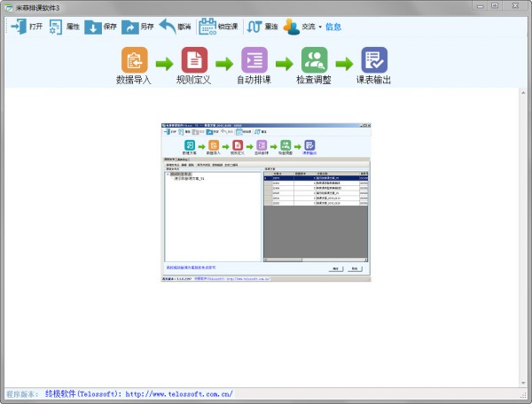Open the 数据导入 (Data Import) step
The height and width of the screenshot is (404, 532).
134,60
